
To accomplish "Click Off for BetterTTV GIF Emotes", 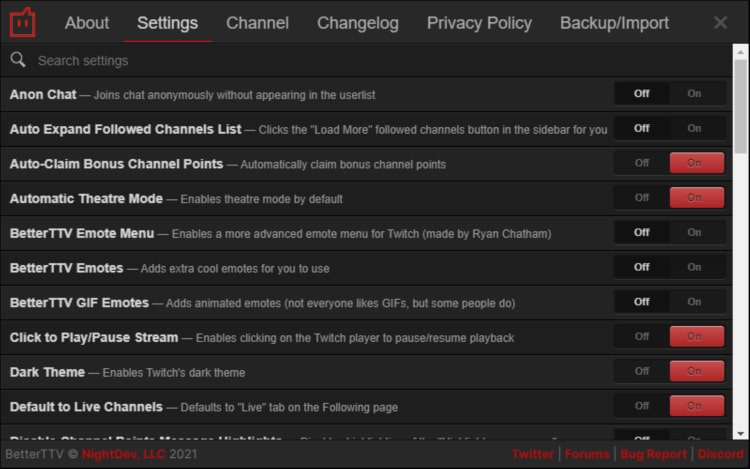I will click(642, 302).
